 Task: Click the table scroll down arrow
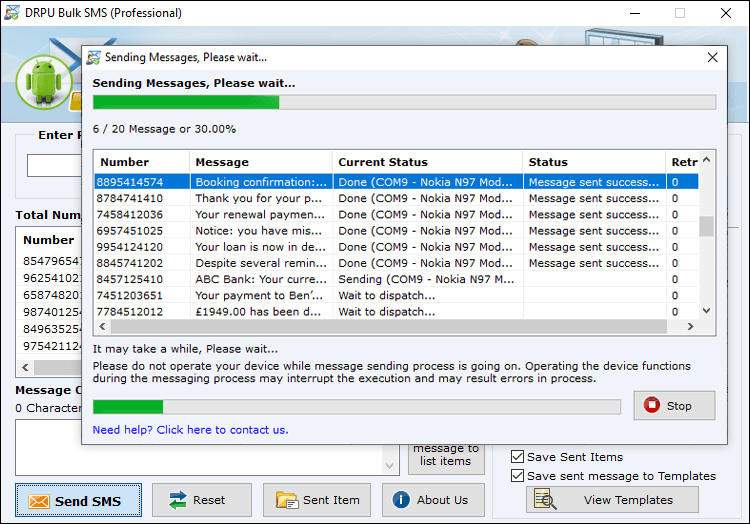(706, 311)
